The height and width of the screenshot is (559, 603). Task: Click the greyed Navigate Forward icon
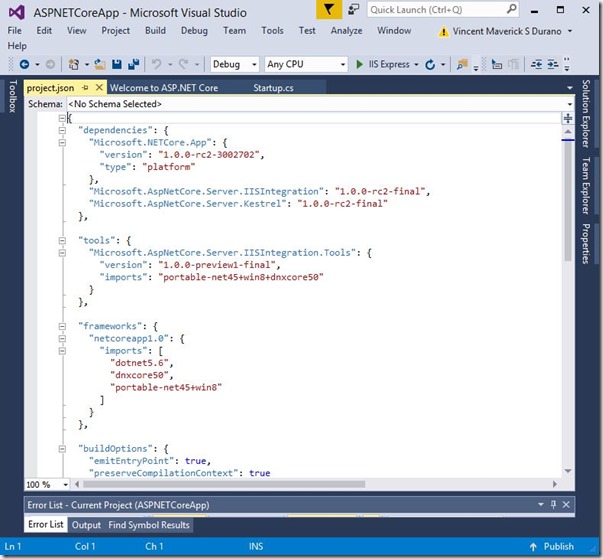(x=50, y=64)
